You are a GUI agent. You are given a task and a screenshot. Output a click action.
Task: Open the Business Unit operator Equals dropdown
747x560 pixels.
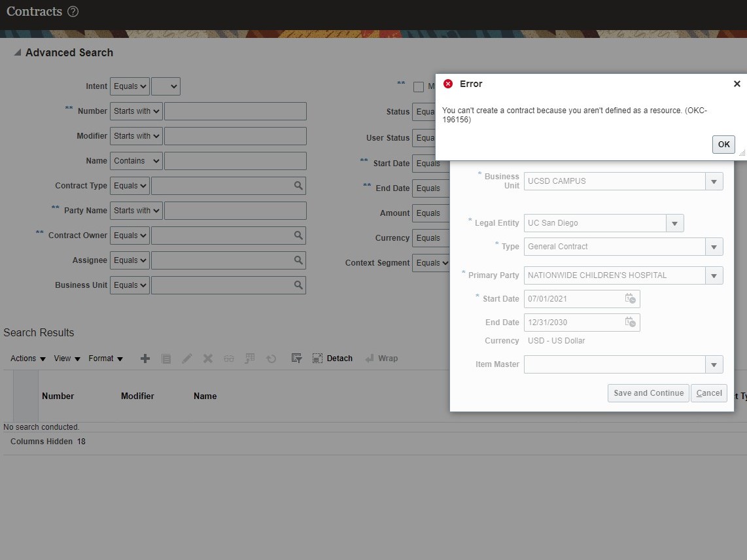click(130, 285)
